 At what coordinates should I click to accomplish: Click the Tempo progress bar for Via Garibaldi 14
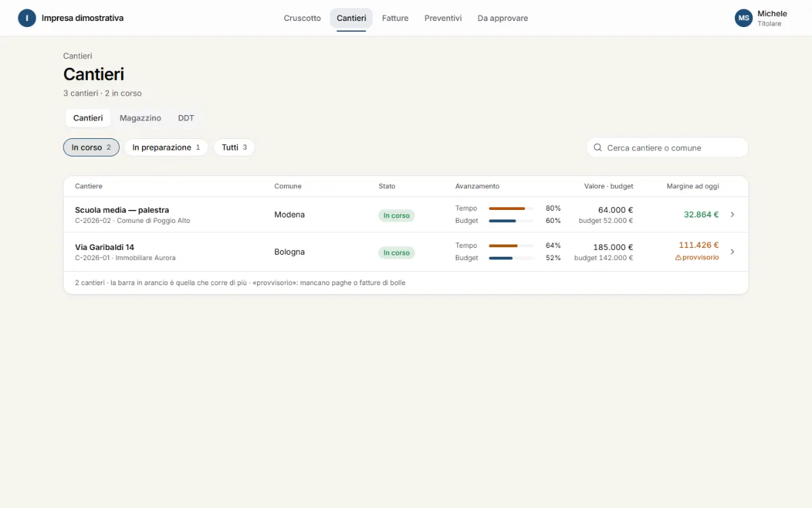[512, 246]
